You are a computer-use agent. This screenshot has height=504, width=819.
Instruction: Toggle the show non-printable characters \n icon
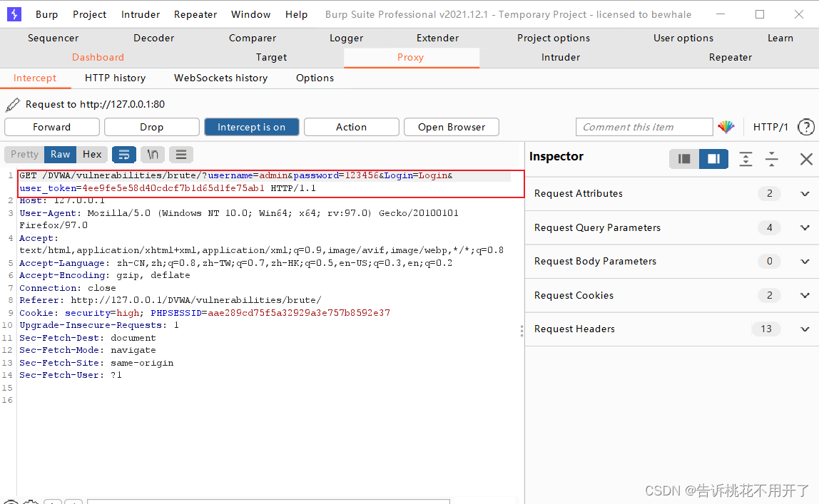point(153,155)
